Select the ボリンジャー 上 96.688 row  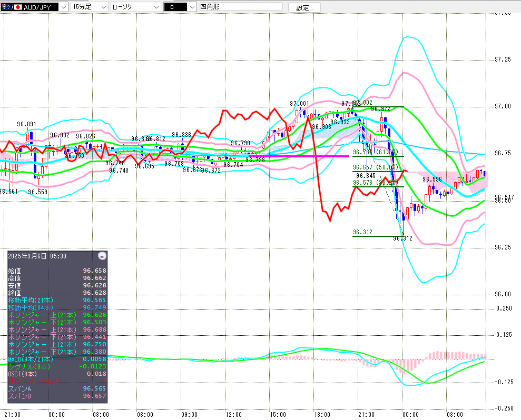pyautogui.click(x=57, y=329)
